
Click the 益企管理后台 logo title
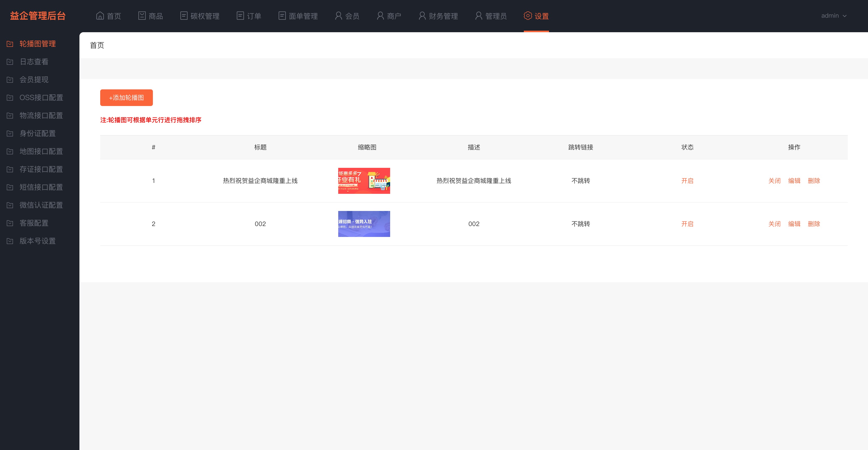pyautogui.click(x=38, y=16)
